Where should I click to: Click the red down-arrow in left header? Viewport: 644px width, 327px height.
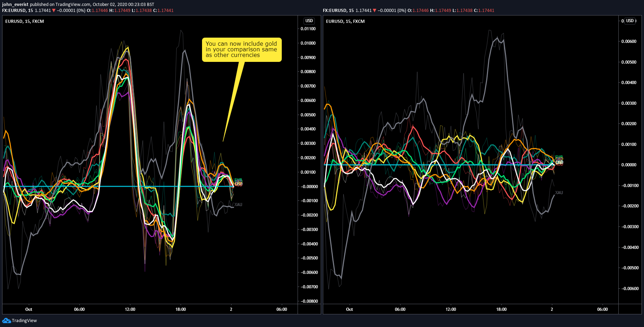(x=54, y=11)
